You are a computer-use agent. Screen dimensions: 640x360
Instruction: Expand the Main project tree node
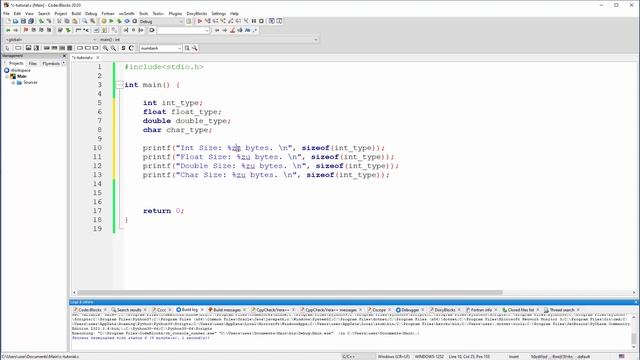click(x=7, y=76)
